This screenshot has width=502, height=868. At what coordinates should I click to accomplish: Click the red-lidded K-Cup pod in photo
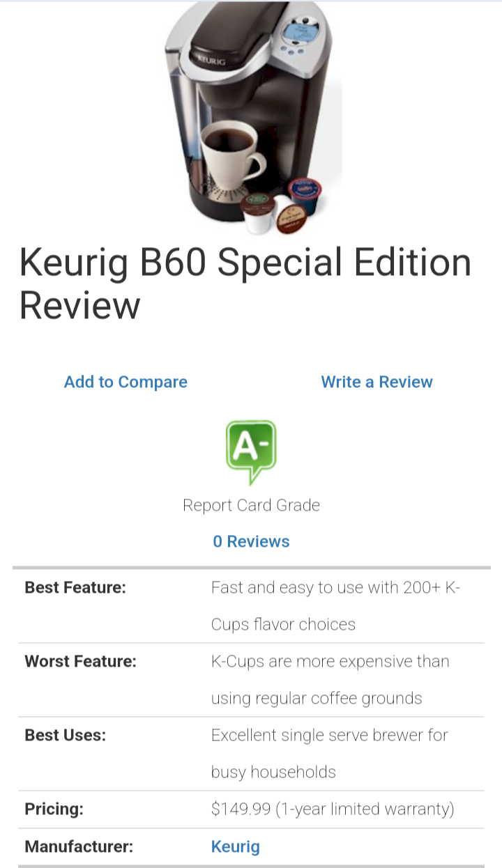pyautogui.click(x=305, y=196)
